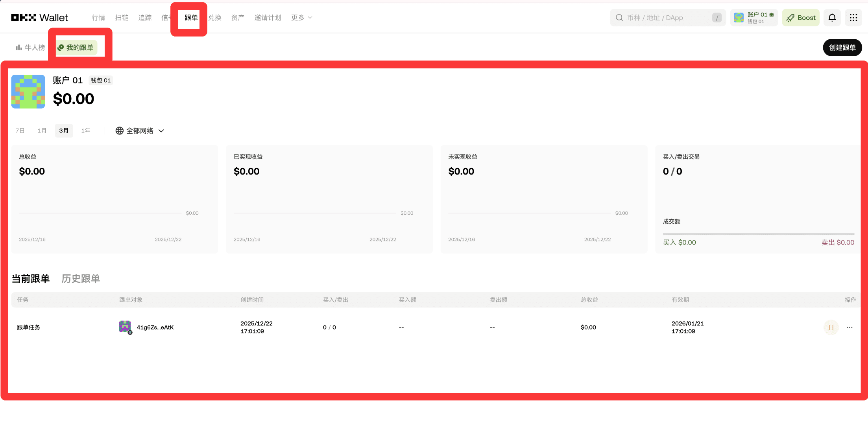Screen dimensions: 868x445
Task: Click the globe network icon
Action: [119, 131]
